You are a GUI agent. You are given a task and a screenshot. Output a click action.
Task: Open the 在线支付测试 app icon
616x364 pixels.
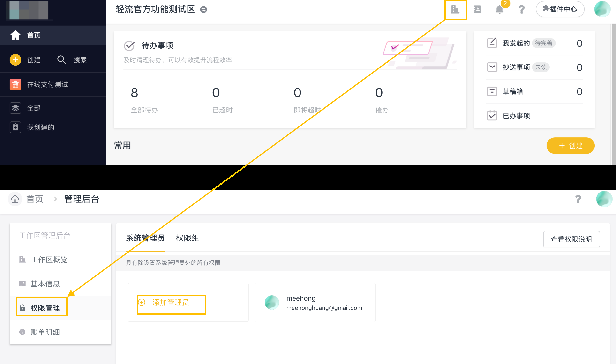pyautogui.click(x=15, y=84)
